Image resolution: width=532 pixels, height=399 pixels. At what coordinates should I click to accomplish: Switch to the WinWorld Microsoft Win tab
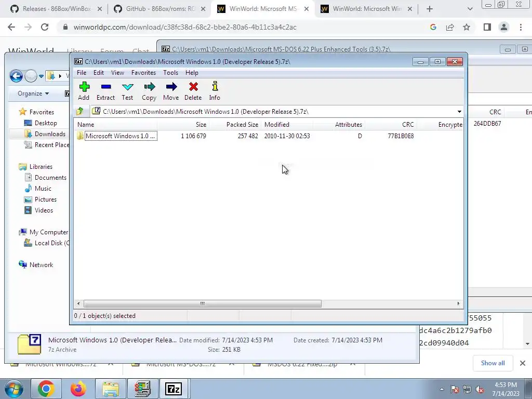[366, 9]
